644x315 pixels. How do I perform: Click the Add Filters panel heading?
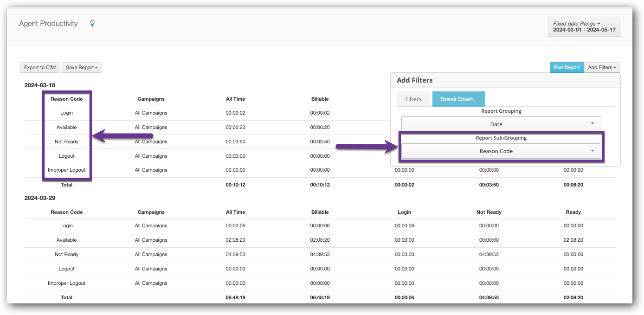point(414,80)
